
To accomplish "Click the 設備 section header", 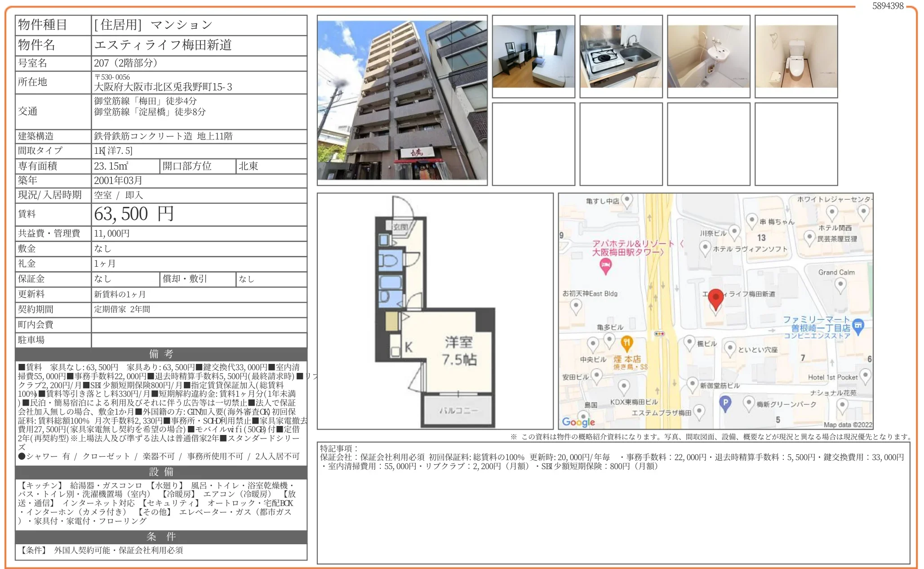I will [x=161, y=472].
